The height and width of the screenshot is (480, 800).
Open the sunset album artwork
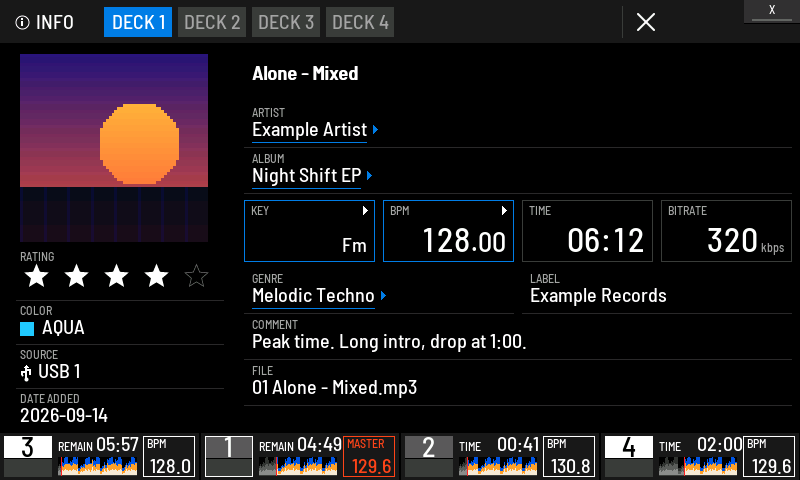[114, 148]
